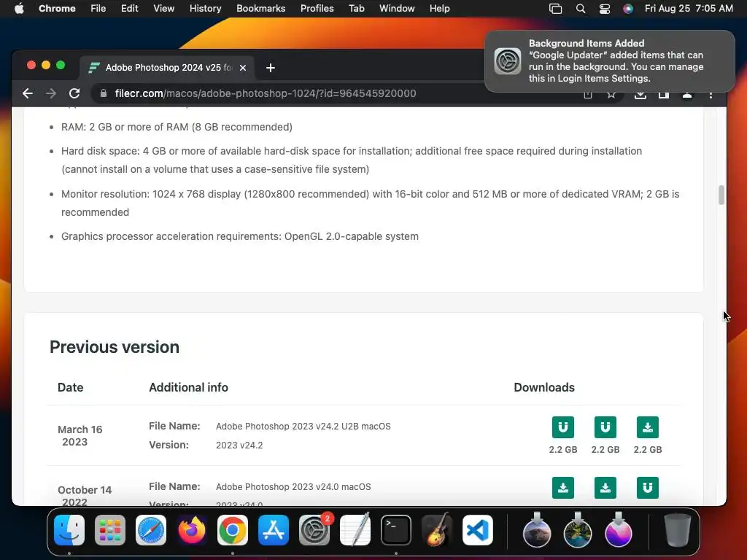
Task: Close the Adobe Photoshop 2024 tab
Action: [x=243, y=68]
